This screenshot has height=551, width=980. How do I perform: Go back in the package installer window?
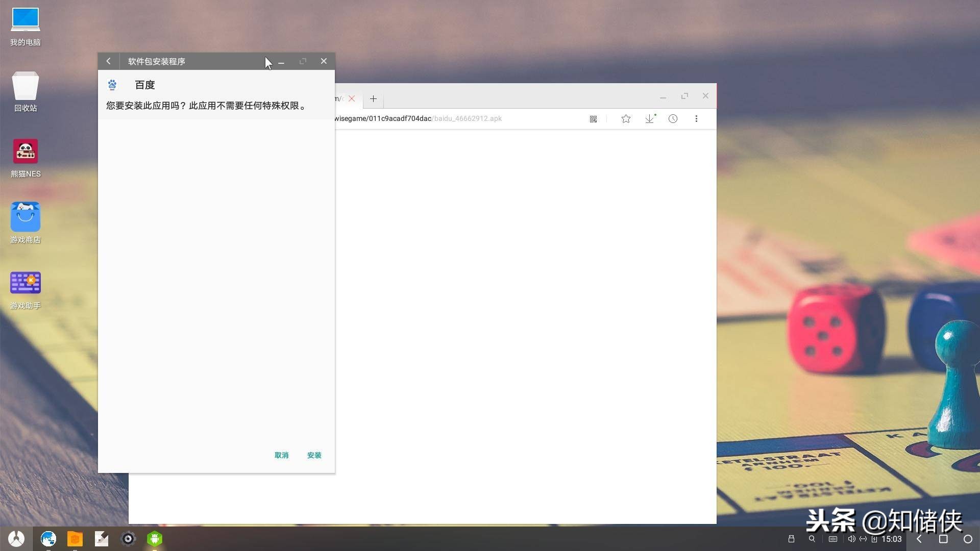pos(108,61)
